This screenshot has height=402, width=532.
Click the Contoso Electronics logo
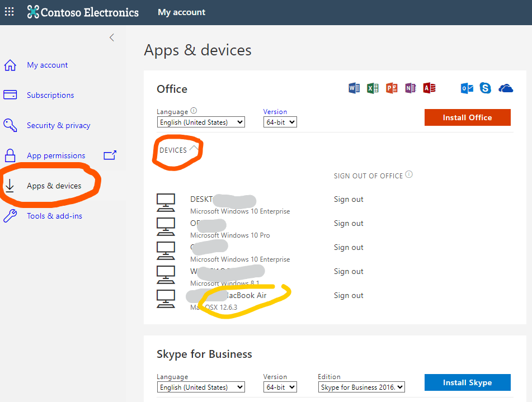[83, 12]
